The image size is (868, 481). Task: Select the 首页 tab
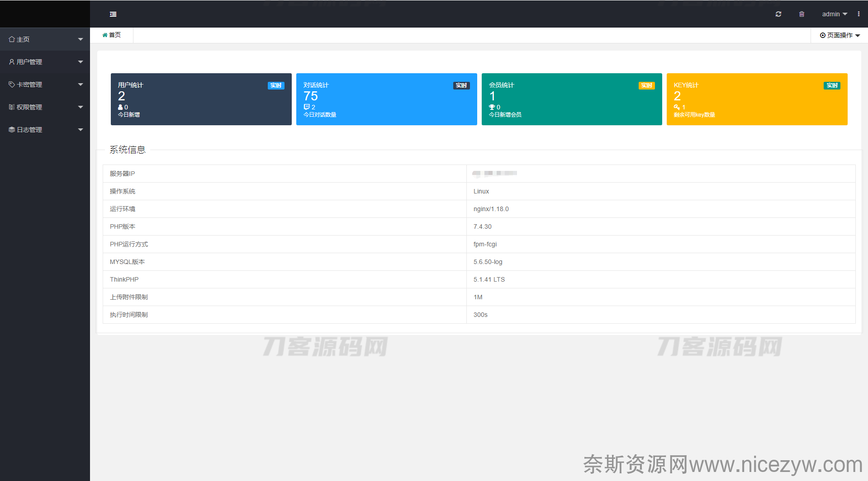pos(112,35)
